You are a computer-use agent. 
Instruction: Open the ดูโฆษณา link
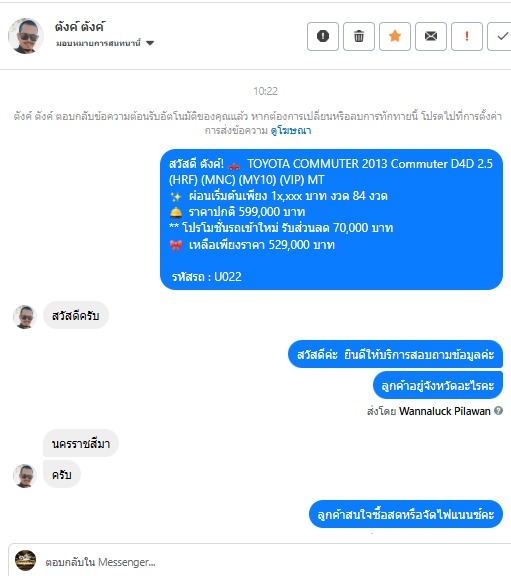point(291,130)
